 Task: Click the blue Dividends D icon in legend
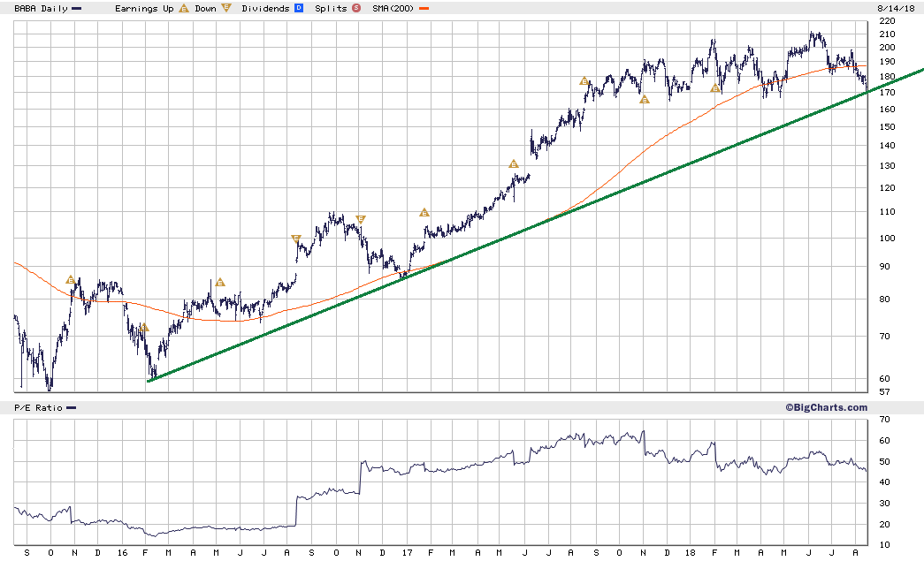point(299,8)
